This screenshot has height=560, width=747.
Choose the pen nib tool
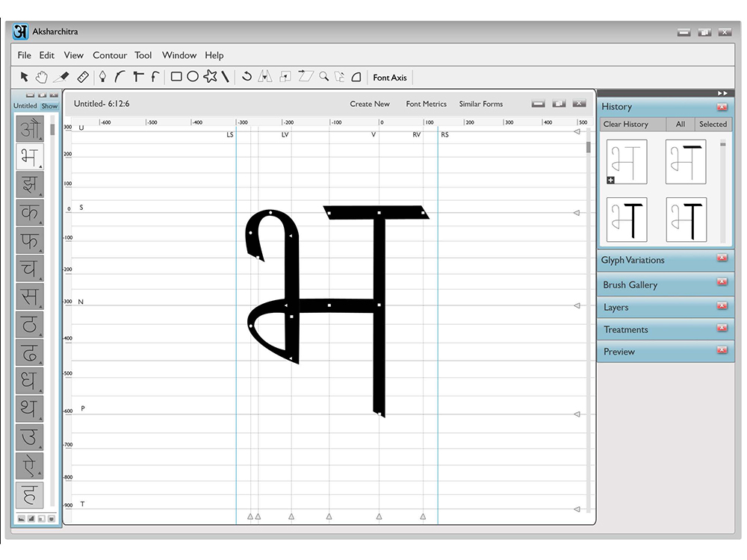(102, 77)
